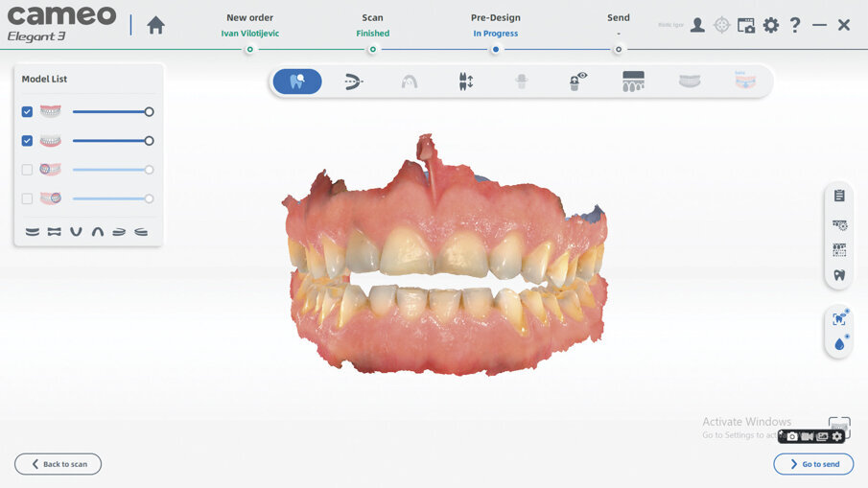868x488 pixels.
Task: Select the upper arch view icon in Model List
Action: (97, 232)
